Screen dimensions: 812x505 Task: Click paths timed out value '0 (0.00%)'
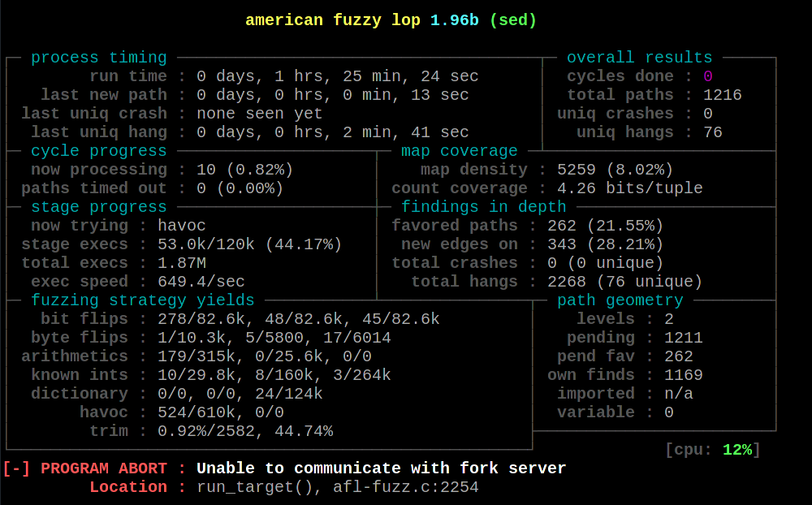(240, 188)
